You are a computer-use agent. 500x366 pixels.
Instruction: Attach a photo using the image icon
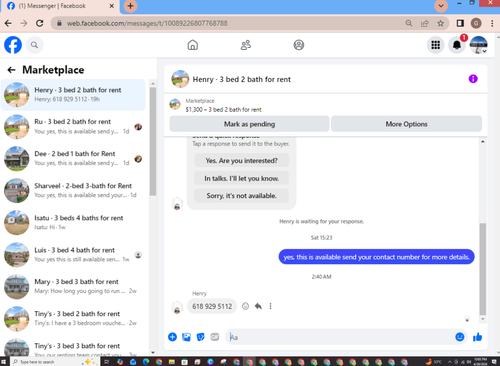(x=186, y=337)
